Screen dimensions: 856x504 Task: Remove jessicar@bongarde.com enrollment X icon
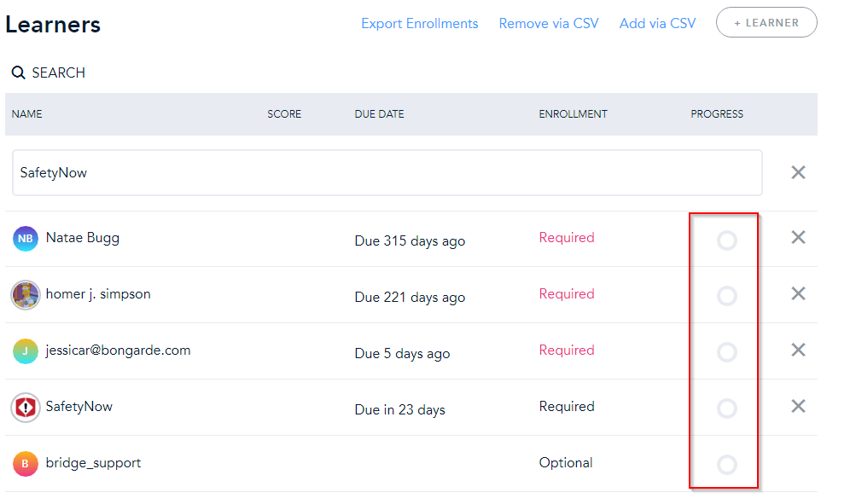coord(798,350)
